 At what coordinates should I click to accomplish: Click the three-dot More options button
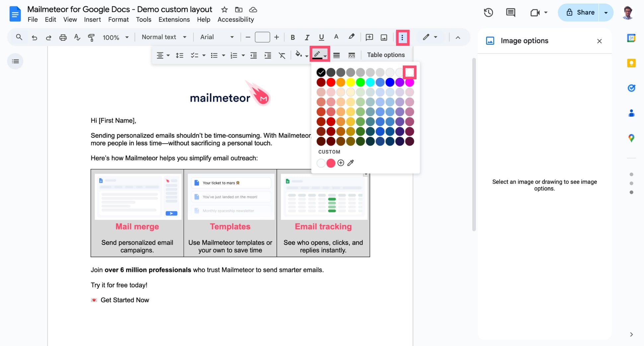point(402,37)
